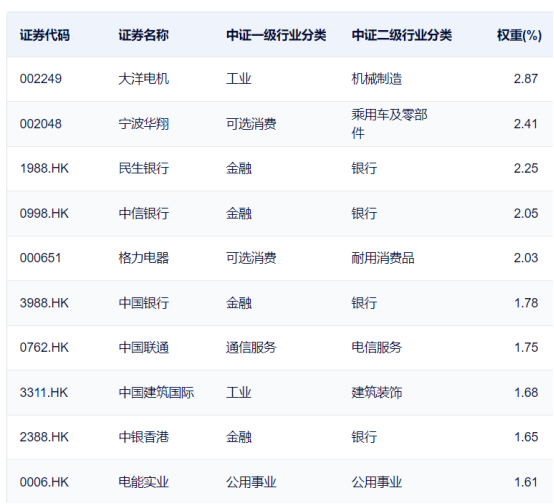This screenshot has height=504, width=554.
Task: Click 通信服务 in the 中国联通 row
Action: click(251, 347)
